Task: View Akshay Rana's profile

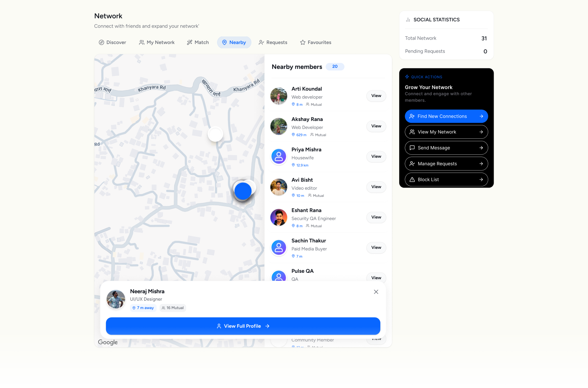Action: tap(376, 126)
